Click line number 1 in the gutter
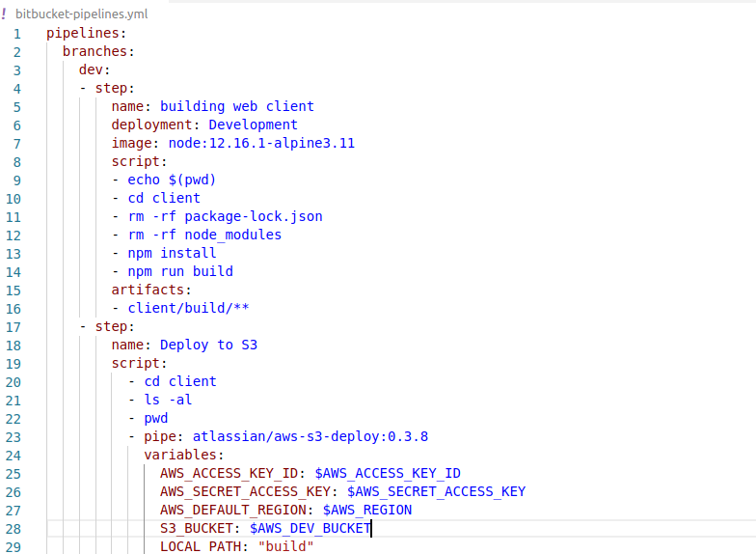The width and height of the screenshot is (756, 554). (x=17, y=33)
